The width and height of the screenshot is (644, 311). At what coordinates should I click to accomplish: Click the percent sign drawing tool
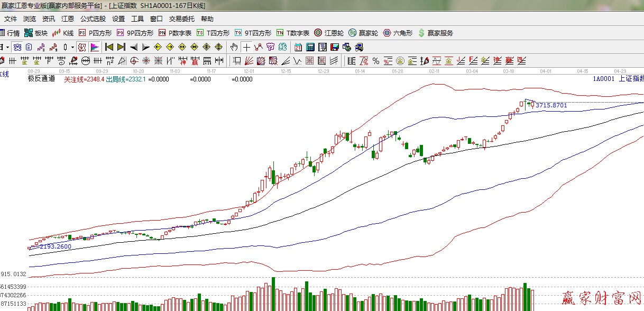(x=375, y=60)
